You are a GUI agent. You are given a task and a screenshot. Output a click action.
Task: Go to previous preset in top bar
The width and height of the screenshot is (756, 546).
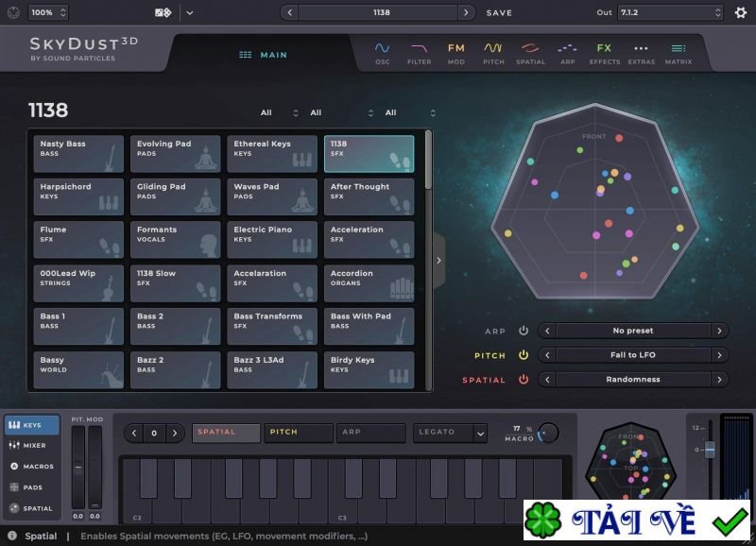click(x=289, y=12)
